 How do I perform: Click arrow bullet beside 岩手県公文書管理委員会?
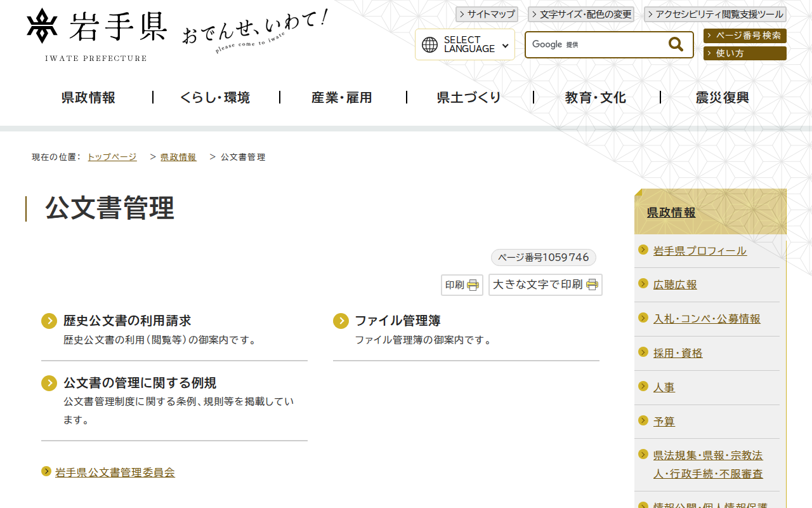pyautogui.click(x=46, y=471)
